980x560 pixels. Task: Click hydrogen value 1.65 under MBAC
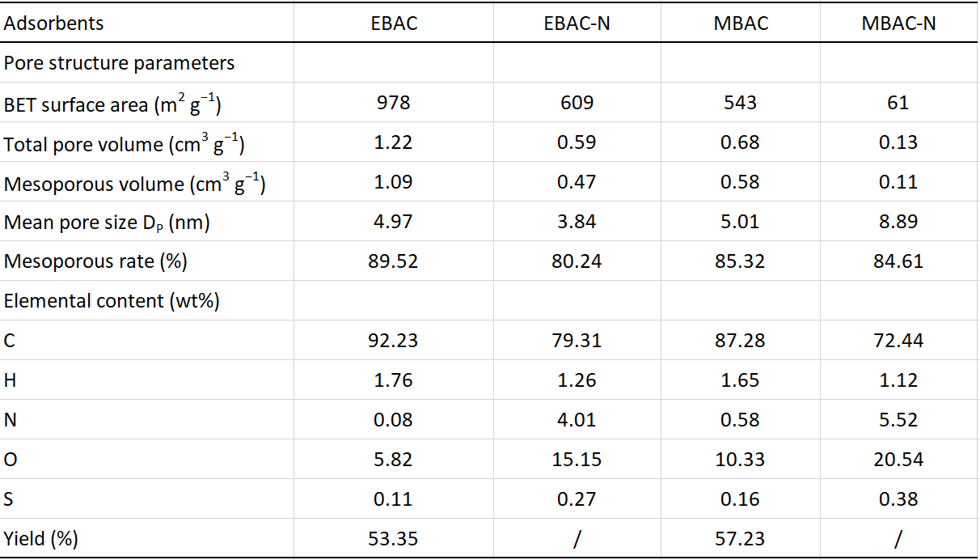click(741, 380)
